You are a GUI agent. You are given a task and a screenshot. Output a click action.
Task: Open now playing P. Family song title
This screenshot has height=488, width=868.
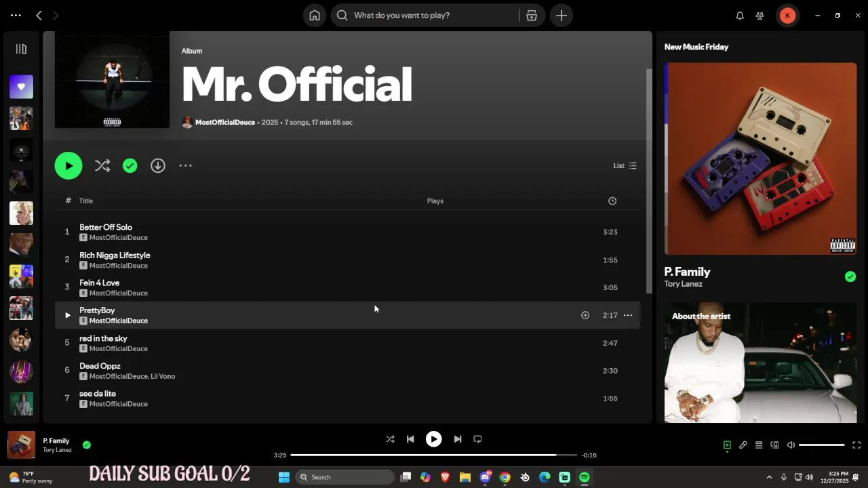[x=56, y=441]
